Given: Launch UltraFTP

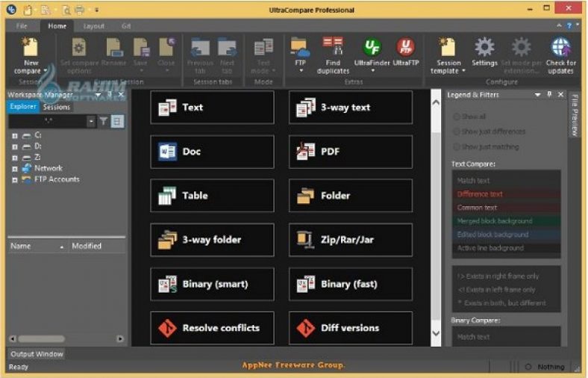Looking at the screenshot, I should point(405,52).
